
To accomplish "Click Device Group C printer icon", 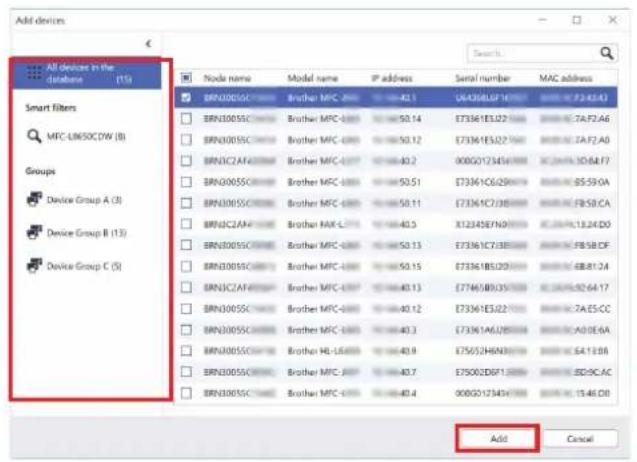I will click(x=34, y=266).
